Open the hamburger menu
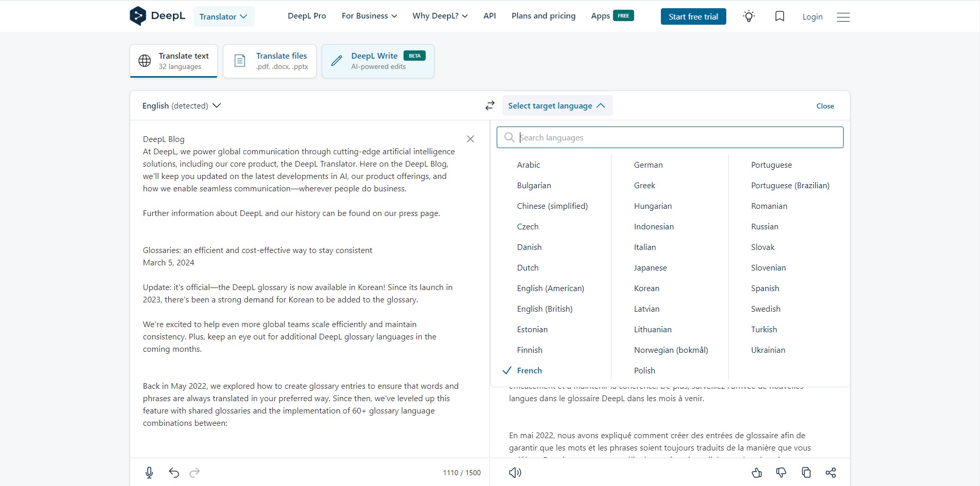980x486 pixels. click(843, 17)
